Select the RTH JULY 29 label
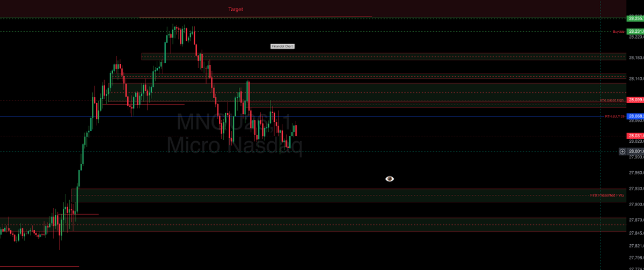 tap(615, 116)
